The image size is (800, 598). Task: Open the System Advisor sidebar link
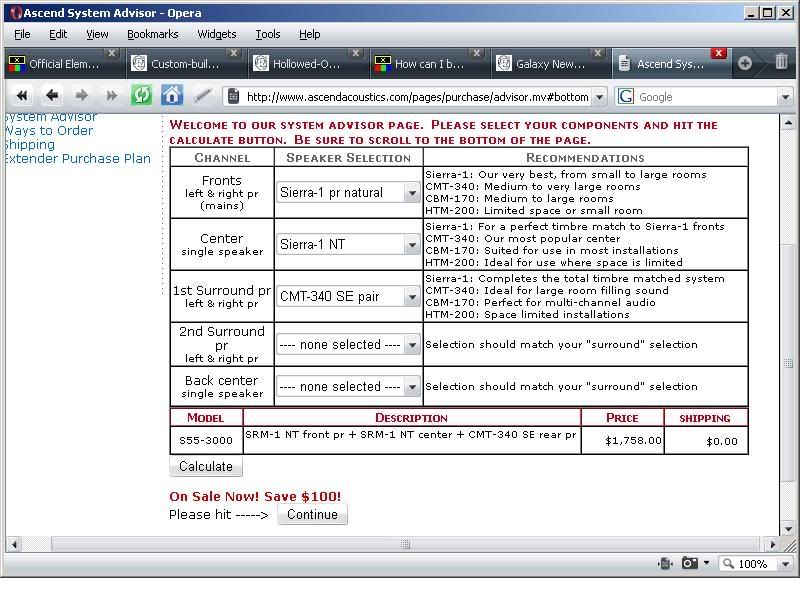50,117
